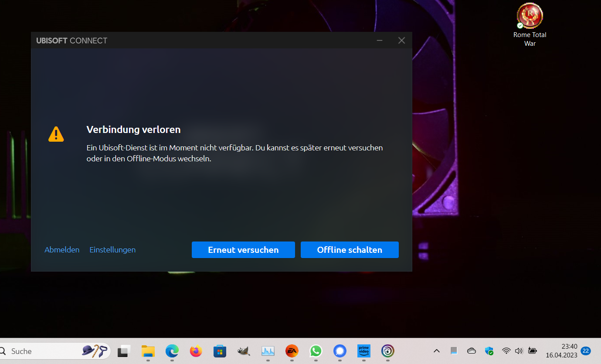
Task: Click the tablet-shaped tray icon
Action: click(x=454, y=350)
